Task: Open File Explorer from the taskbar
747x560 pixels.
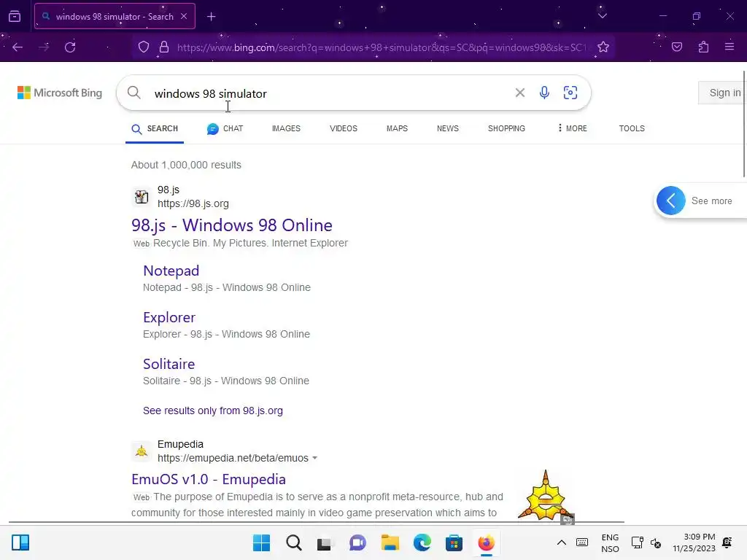Action: pos(390,542)
